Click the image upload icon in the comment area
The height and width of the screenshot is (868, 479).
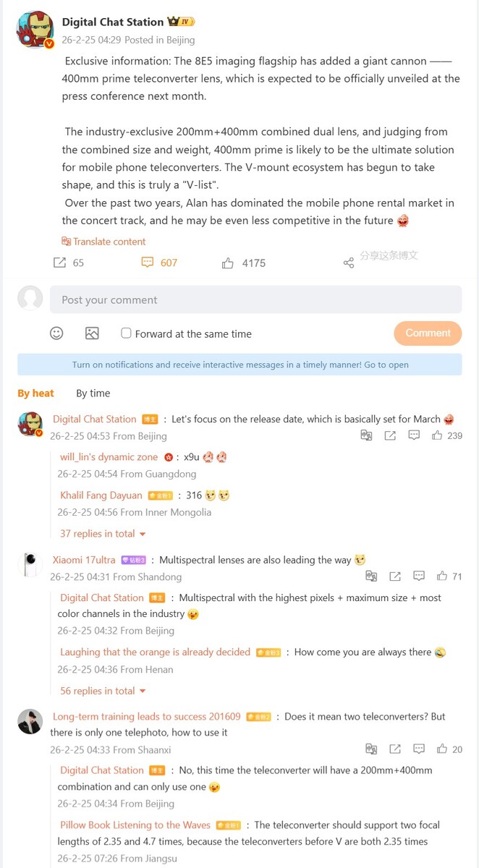(x=92, y=333)
